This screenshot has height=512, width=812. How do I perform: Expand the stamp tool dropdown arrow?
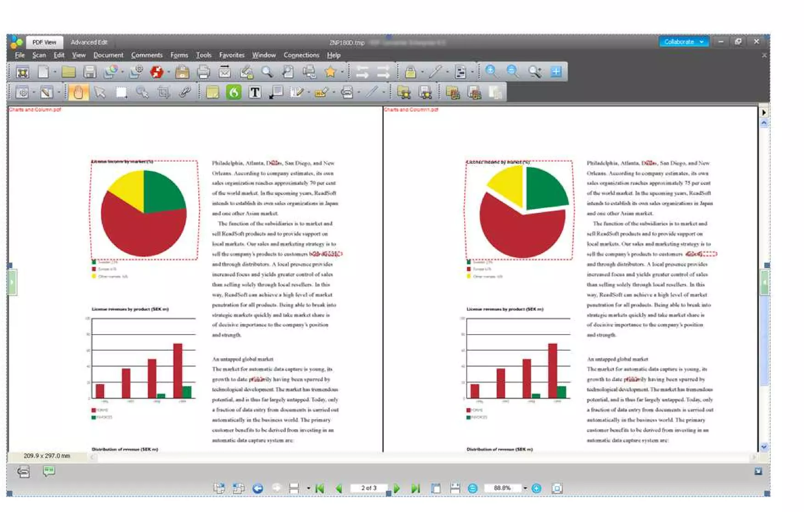(x=334, y=93)
